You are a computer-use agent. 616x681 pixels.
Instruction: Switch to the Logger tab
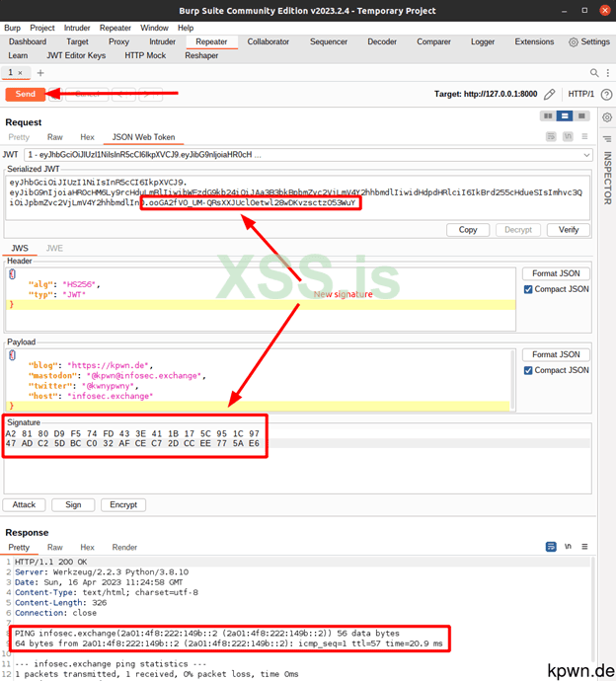tap(483, 41)
